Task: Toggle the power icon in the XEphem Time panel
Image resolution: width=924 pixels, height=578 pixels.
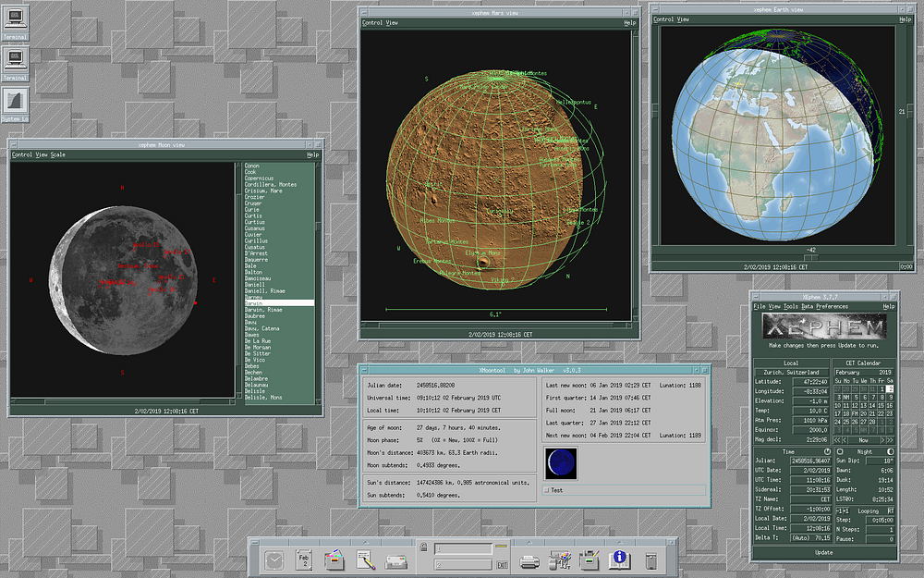Action: click(827, 451)
